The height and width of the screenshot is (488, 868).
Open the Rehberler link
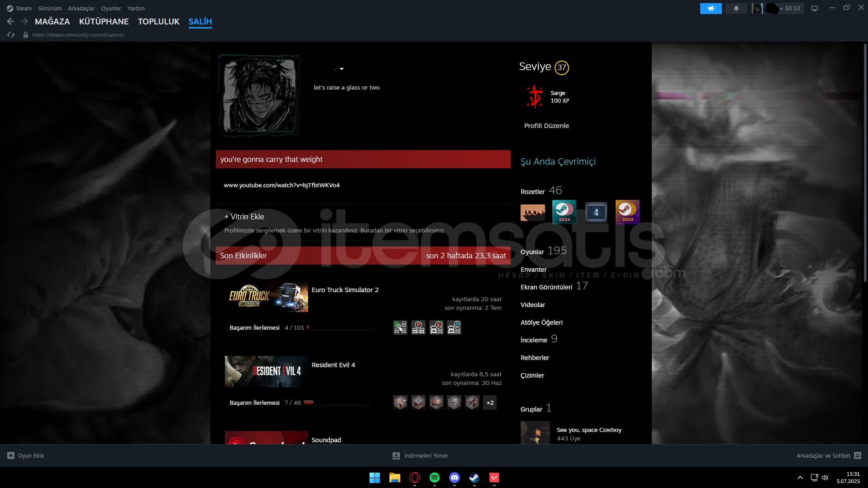point(535,358)
